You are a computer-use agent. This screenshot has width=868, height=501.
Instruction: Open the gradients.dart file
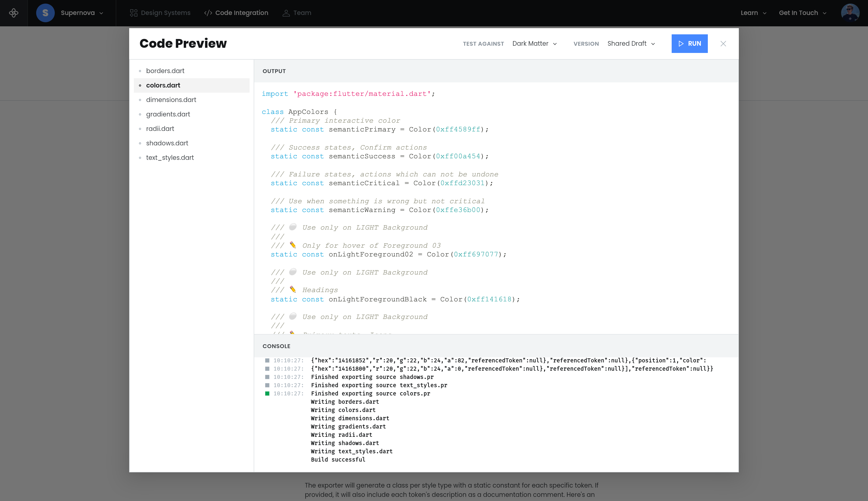click(191, 114)
